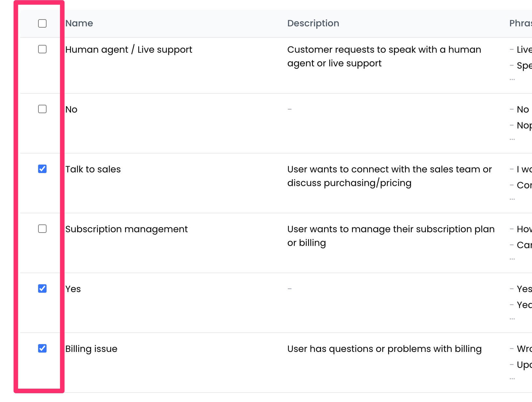The height and width of the screenshot is (402, 532).
Task: Uncheck the Talk to sales checkbox
Action: coord(42,169)
